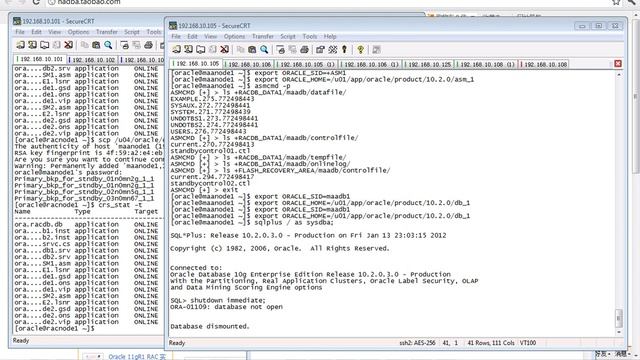Open Transfer menu in 192.168.10.105 window
The image size is (640, 360).
pyautogui.click(x=262, y=36)
